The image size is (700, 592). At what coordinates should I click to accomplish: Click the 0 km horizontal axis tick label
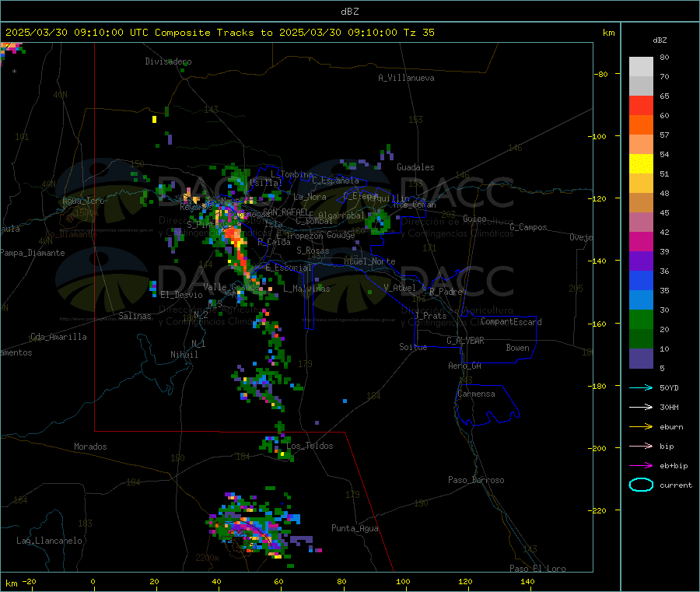93,582
